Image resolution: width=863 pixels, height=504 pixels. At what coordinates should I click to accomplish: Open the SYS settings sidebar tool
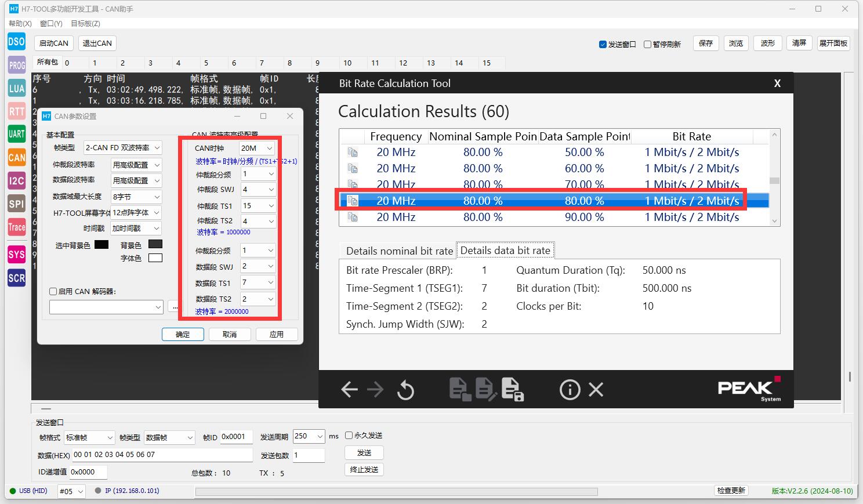tap(16, 254)
